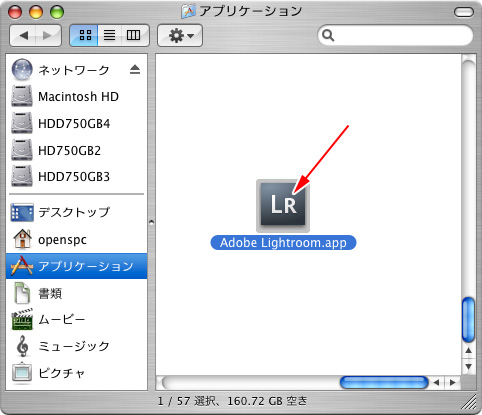Screen dimensions: 482x415
Task: Click the search magnifier dropdown
Action: coord(328,35)
